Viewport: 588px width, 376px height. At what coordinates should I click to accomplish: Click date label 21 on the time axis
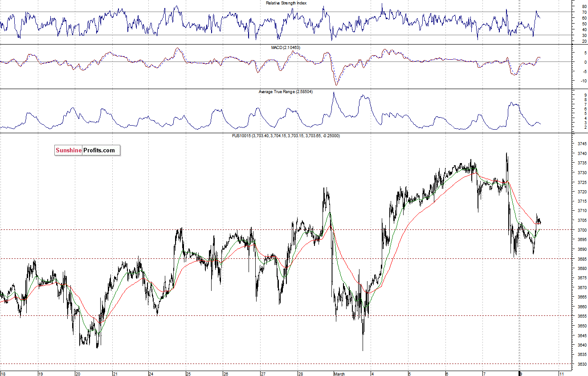tap(115, 373)
